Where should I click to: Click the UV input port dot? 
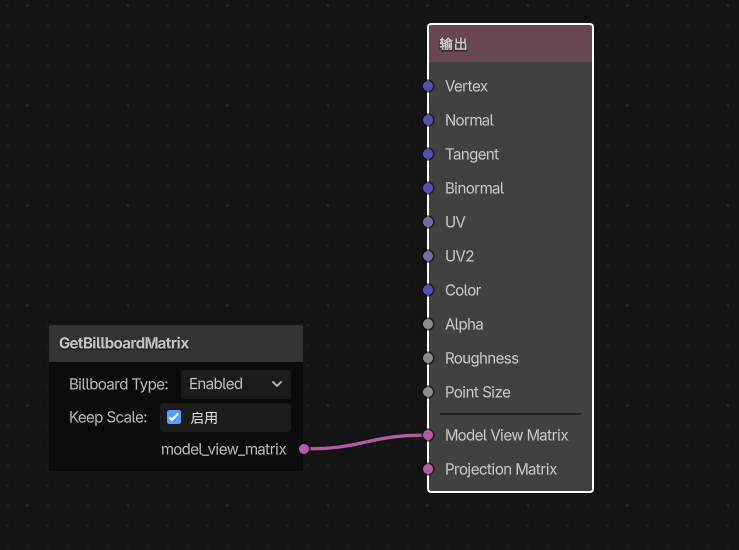click(428, 222)
